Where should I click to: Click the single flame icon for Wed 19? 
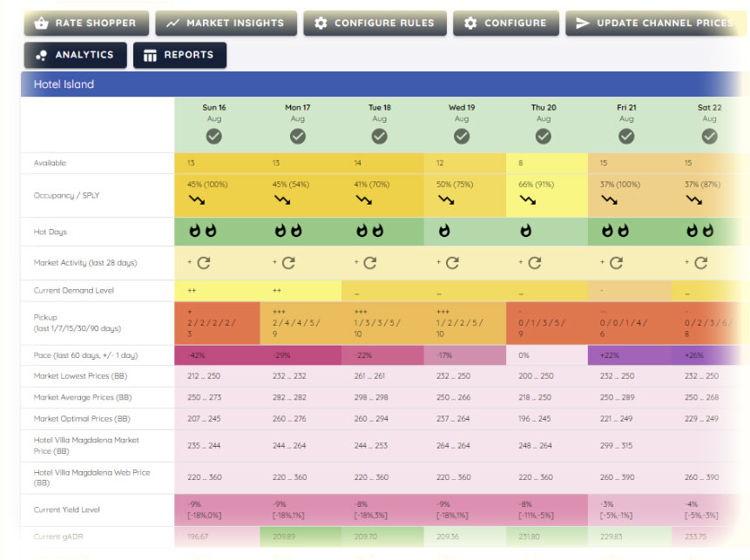click(x=444, y=231)
